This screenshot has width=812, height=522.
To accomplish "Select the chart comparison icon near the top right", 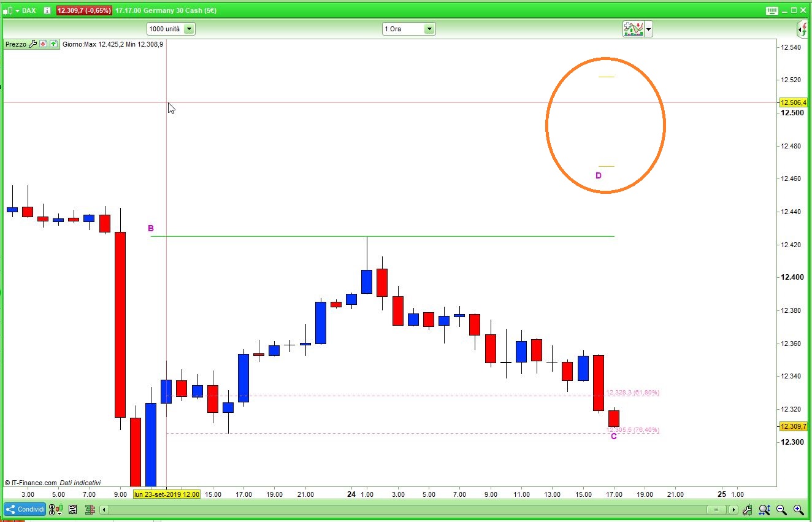I will coord(634,28).
